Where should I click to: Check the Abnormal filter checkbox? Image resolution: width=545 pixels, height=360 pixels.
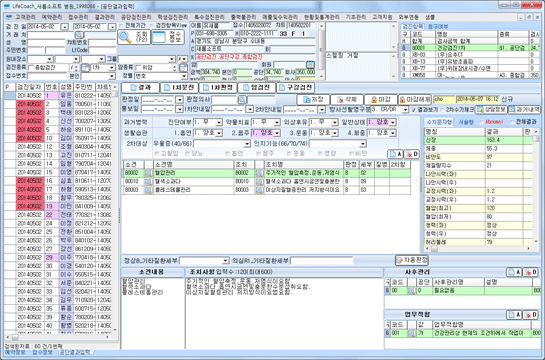pyautogui.click(x=481, y=122)
